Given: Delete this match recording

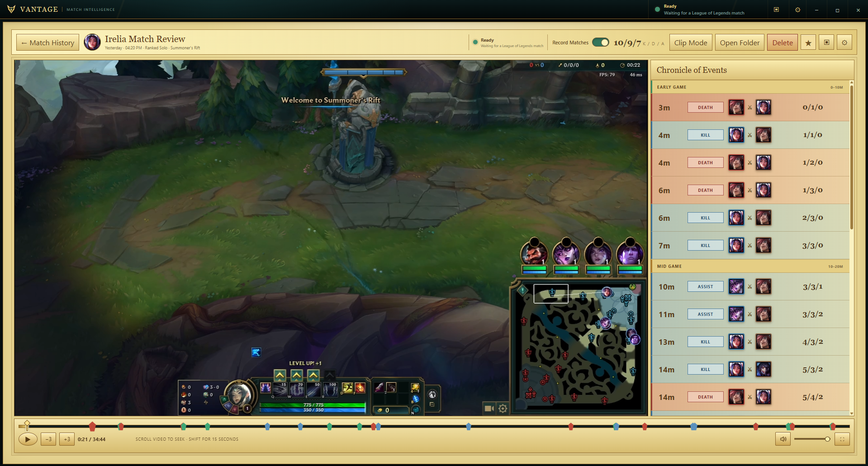Looking at the screenshot, I should click(782, 43).
